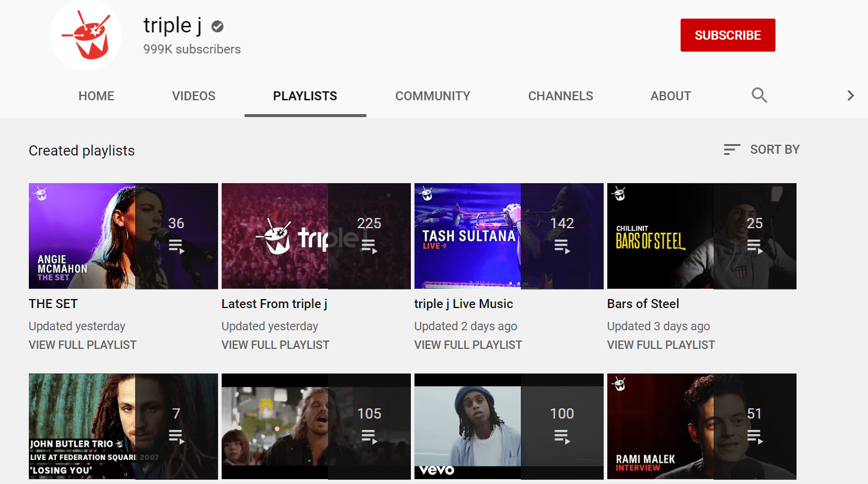View full playlist for triple j Live Music
The height and width of the screenshot is (484, 868).
click(469, 345)
